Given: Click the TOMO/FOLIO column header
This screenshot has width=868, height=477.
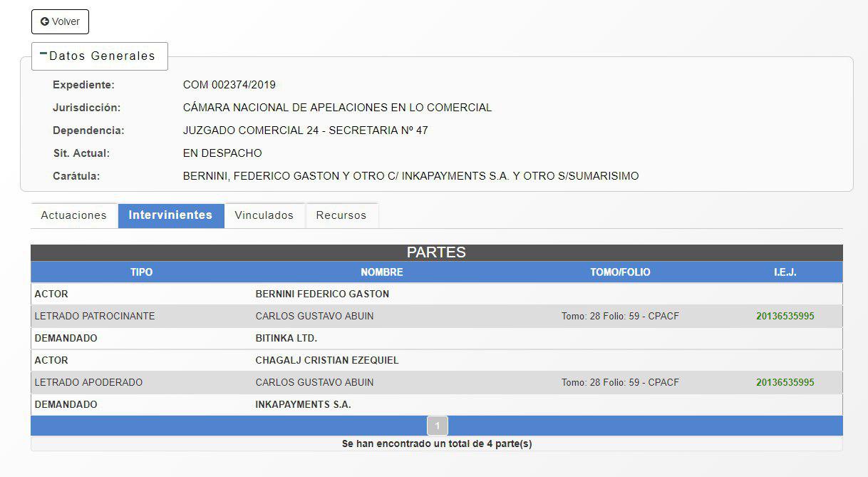Looking at the screenshot, I should click(x=620, y=272).
